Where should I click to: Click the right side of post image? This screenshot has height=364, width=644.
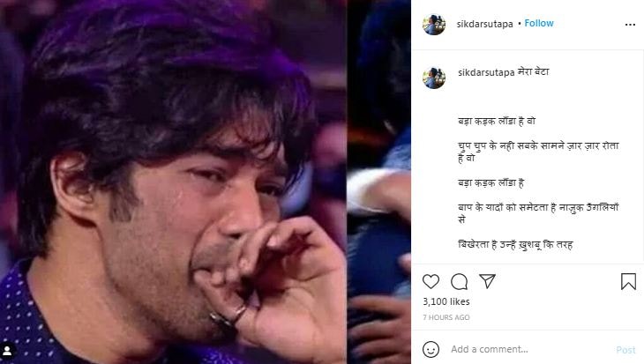(x=378, y=182)
